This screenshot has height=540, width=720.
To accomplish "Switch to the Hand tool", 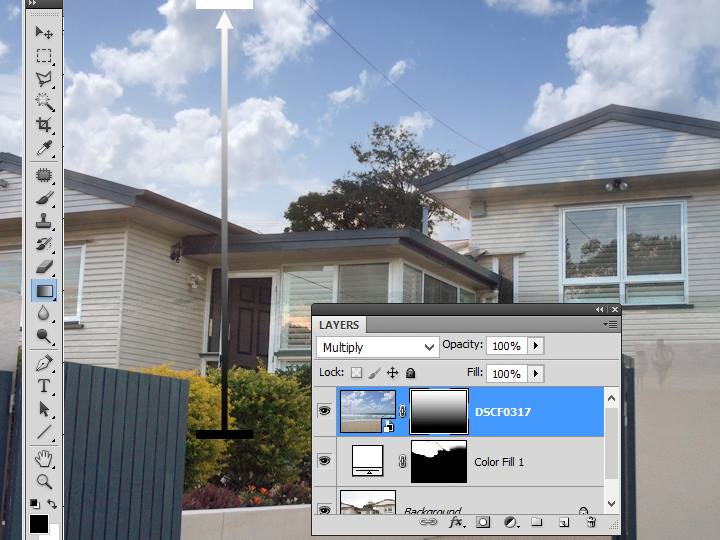I will click(44, 459).
